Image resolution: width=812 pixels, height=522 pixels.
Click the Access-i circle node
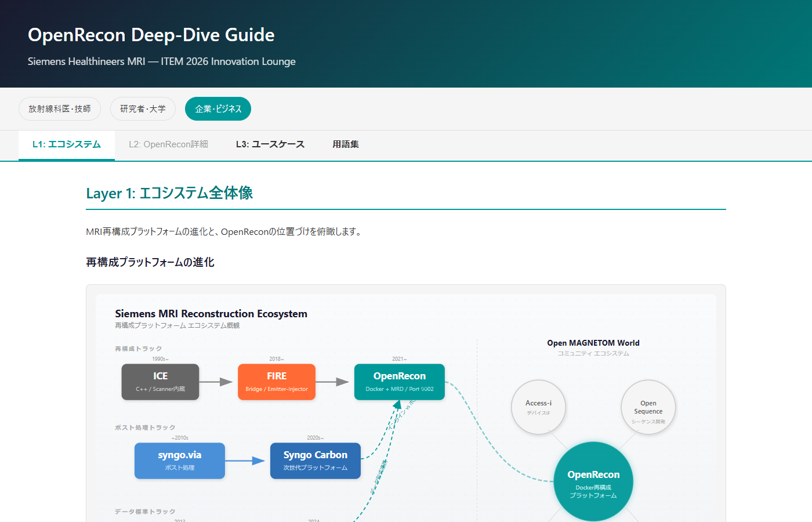(538, 407)
